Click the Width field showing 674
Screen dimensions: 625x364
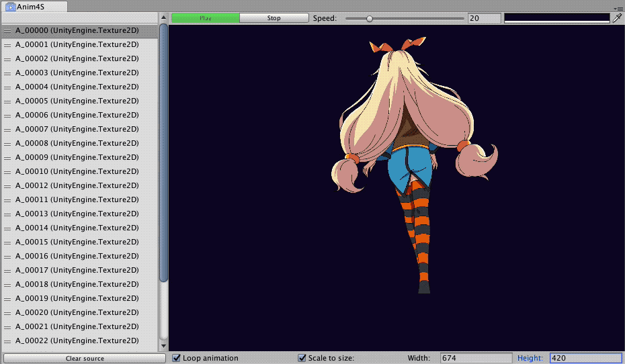click(476, 358)
